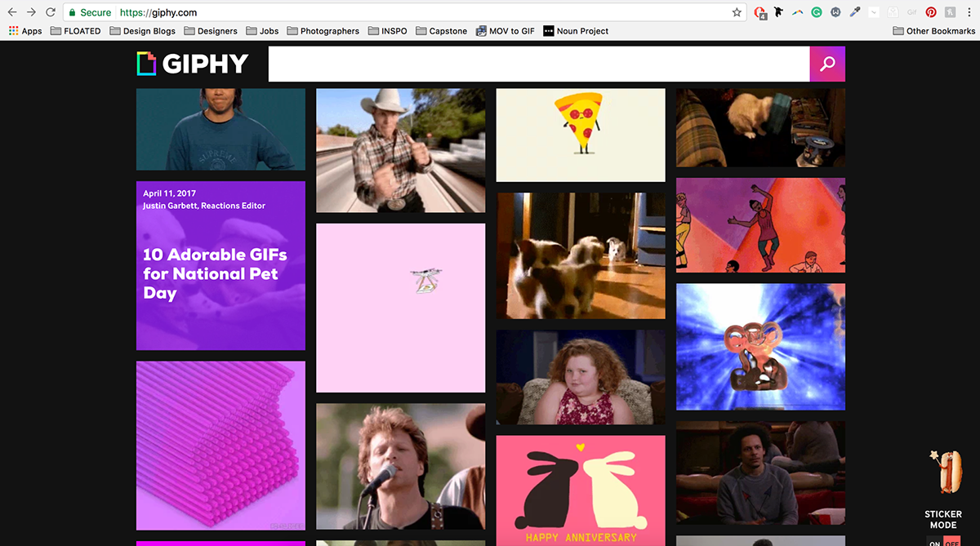Activate the eyedropper color picker extension
The image size is (980, 546).
tap(855, 12)
